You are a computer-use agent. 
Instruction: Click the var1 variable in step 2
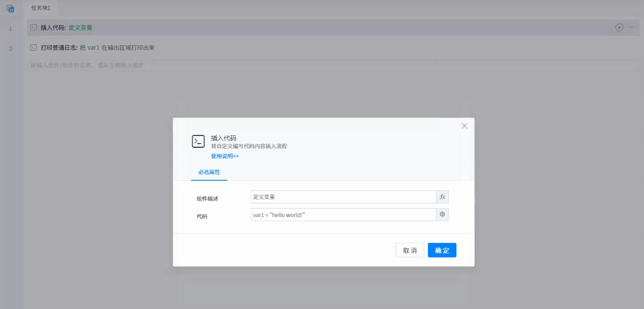(93, 48)
